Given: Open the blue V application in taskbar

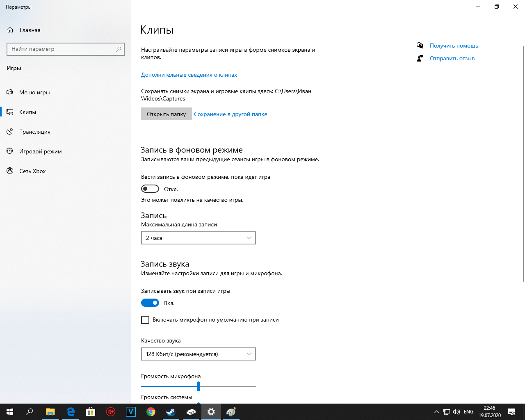Looking at the screenshot, I should click(130, 412).
